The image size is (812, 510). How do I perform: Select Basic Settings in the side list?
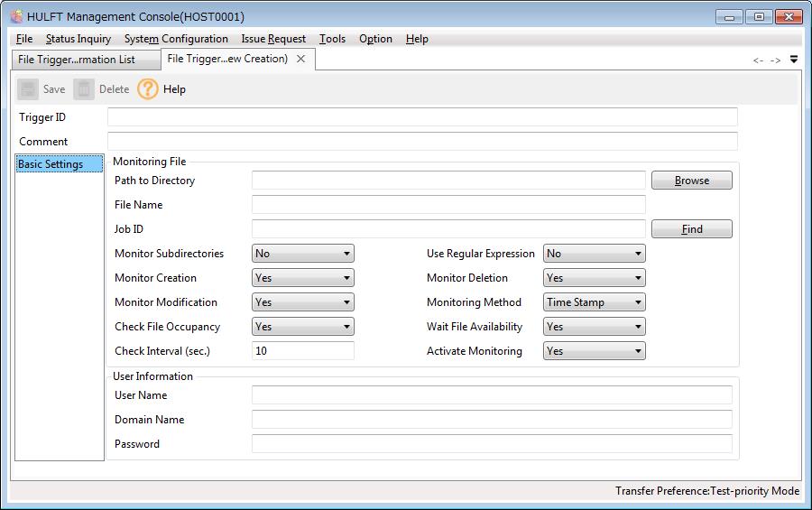[x=60, y=163]
